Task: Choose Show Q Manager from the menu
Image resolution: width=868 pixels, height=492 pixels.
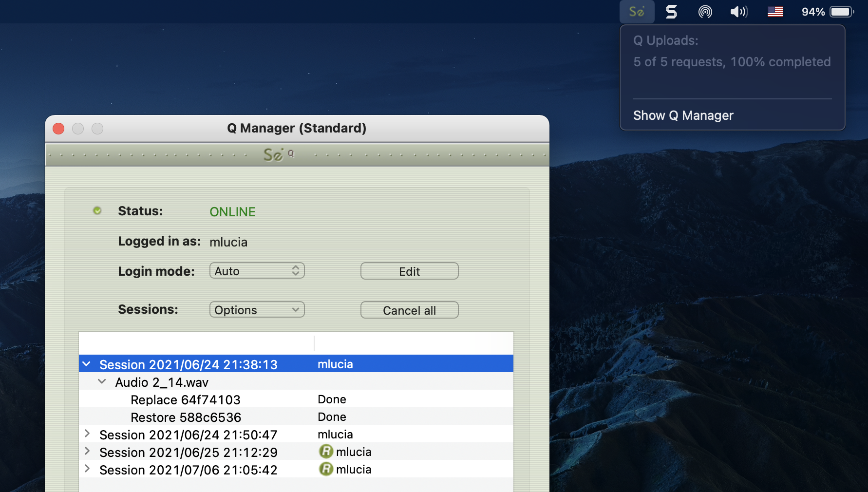Action: click(x=683, y=115)
